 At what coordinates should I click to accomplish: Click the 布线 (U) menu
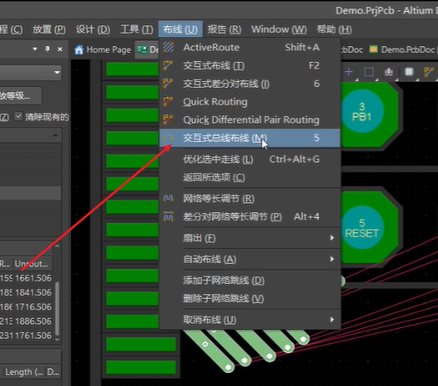(x=180, y=30)
